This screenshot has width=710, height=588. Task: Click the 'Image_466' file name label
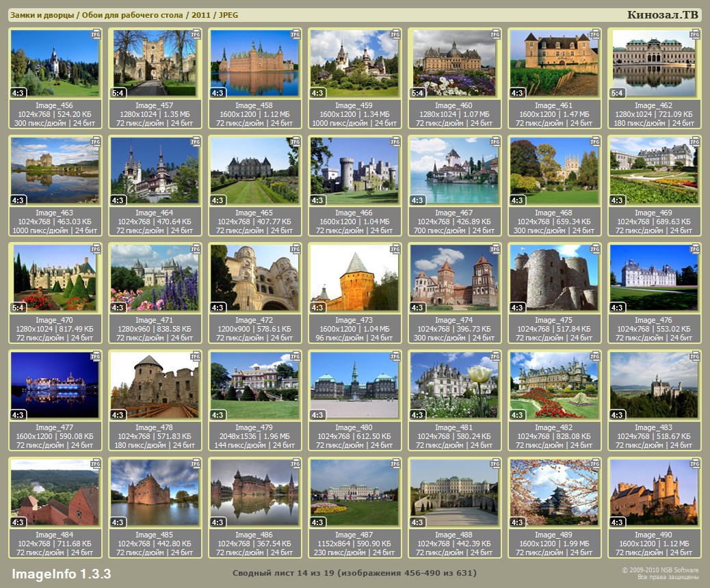pos(354,213)
